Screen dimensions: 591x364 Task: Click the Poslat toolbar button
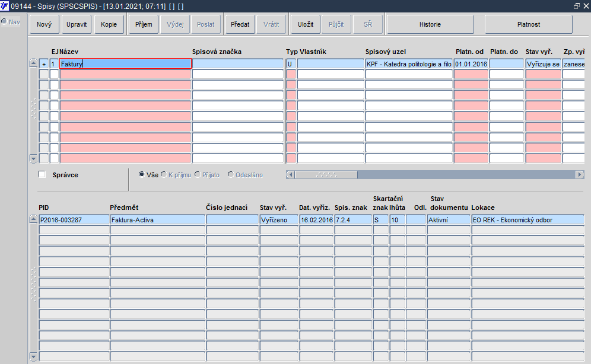pyautogui.click(x=206, y=24)
